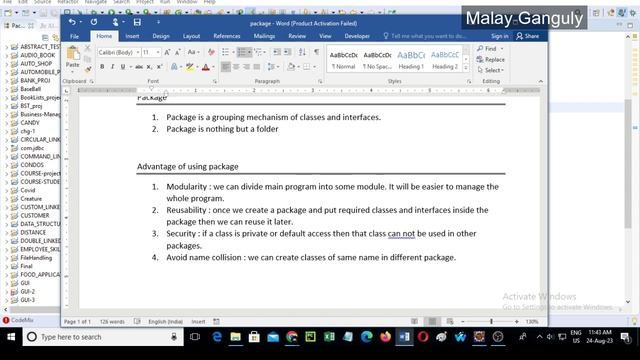Click the zoom slider in Word status bar
The image size is (640, 360).
[491, 322]
